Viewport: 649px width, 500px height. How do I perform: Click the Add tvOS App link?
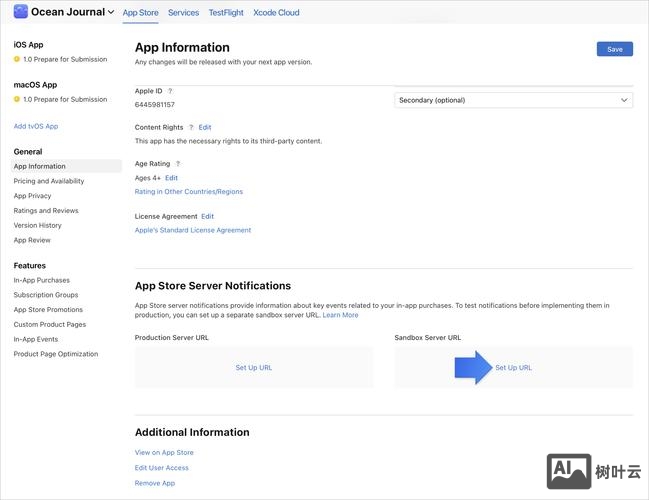pyautogui.click(x=36, y=126)
